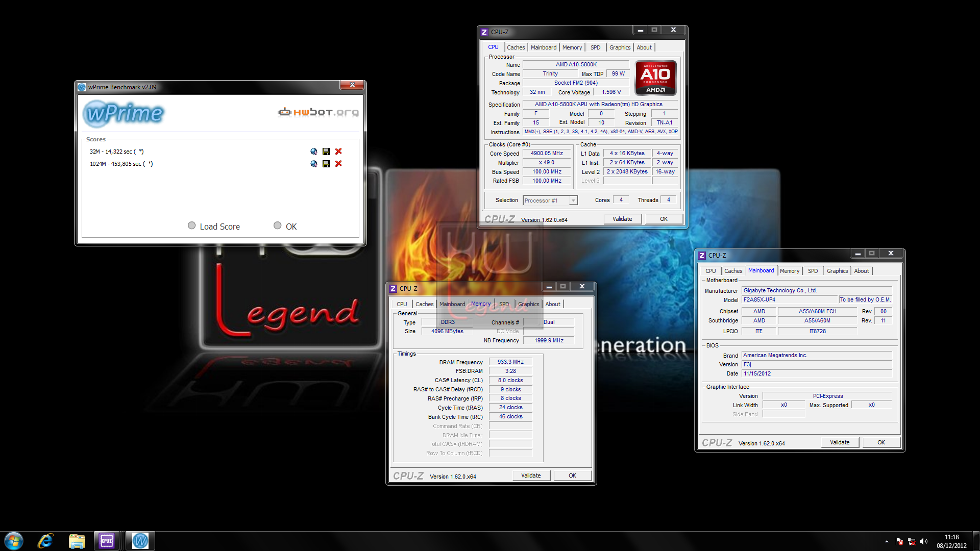Click the DRAM Frequency value 933.3 MHz
The height and width of the screenshot is (551, 980).
[510, 362]
